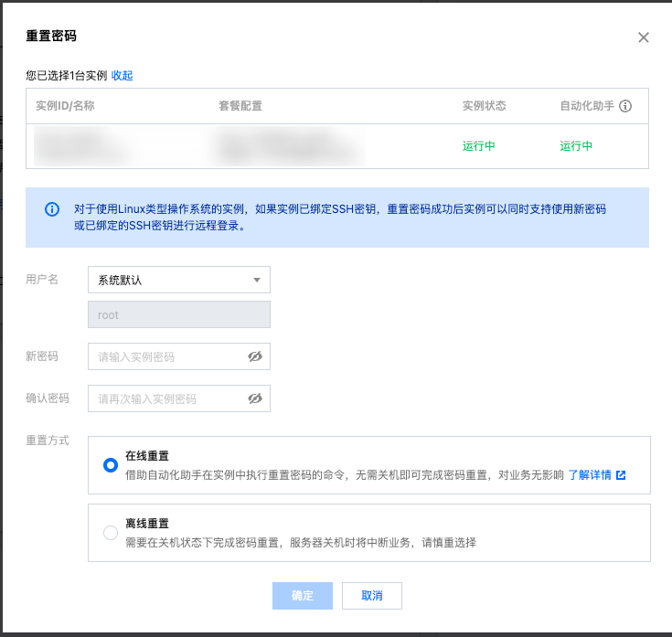Screen dimensions: 672x637
Task: Click the 在线重置 option title
Action: 147,456
